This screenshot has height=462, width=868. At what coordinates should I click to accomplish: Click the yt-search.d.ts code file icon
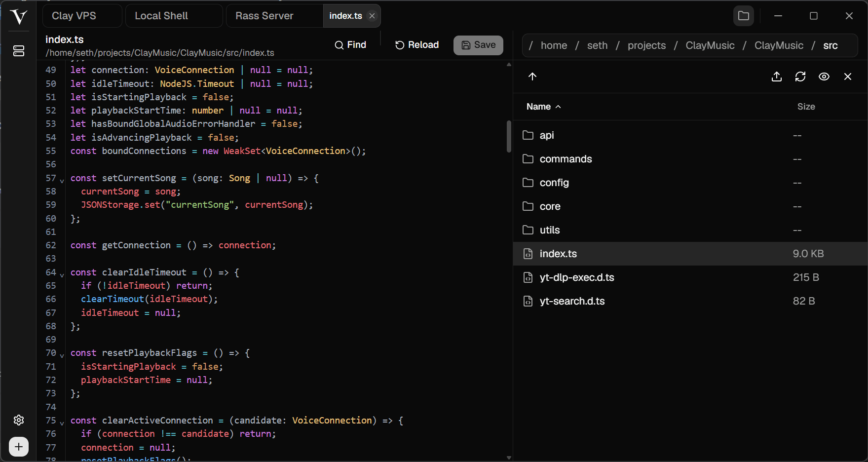[528, 301]
